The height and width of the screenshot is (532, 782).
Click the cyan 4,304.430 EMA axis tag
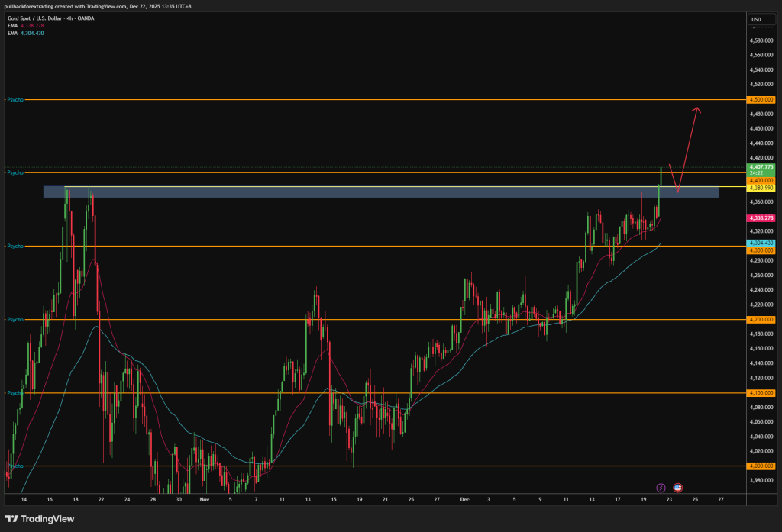click(762, 243)
